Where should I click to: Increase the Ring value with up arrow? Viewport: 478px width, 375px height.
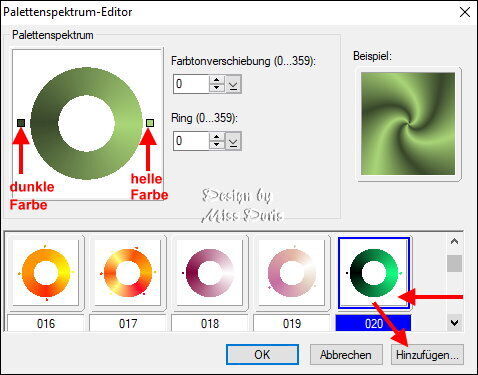pos(217,137)
